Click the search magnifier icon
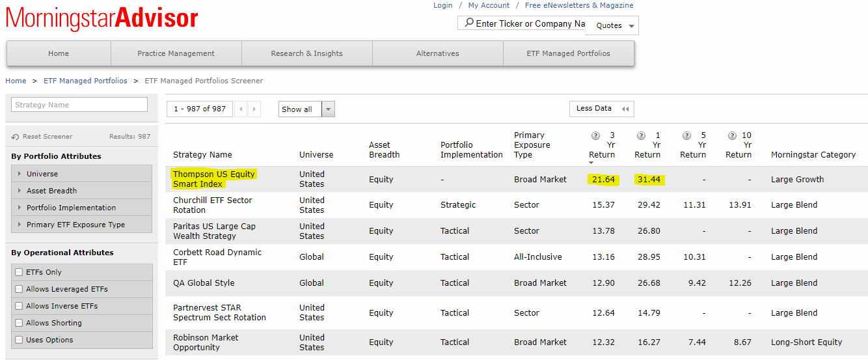The height and width of the screenshot is (360, 868). (468, 23)
